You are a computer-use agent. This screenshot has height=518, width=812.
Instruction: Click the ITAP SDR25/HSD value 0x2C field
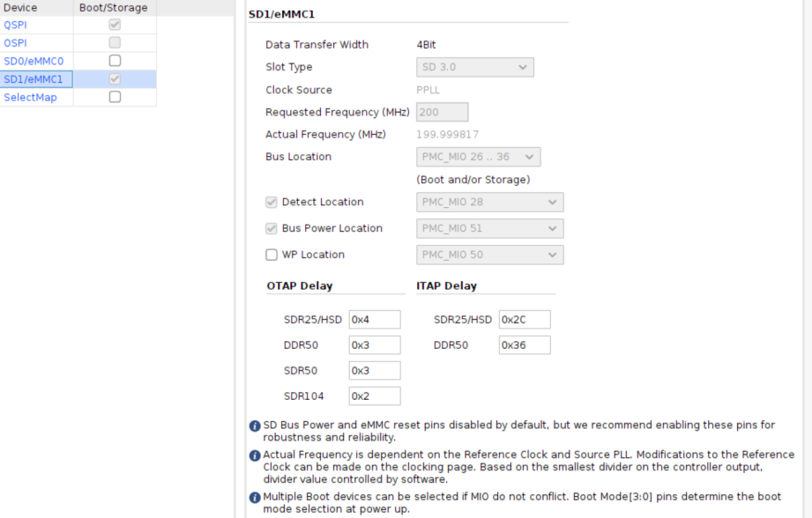525,320
